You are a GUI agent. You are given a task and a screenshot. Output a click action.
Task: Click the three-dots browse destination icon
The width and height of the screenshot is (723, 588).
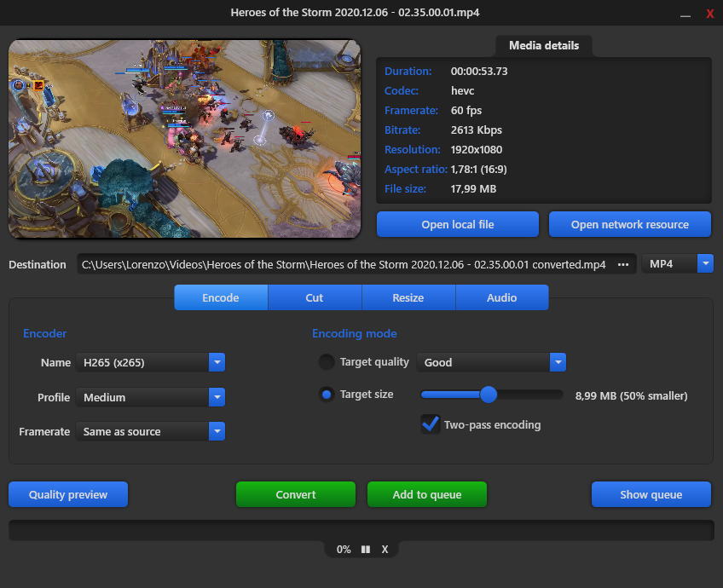(x=623, y=264)
